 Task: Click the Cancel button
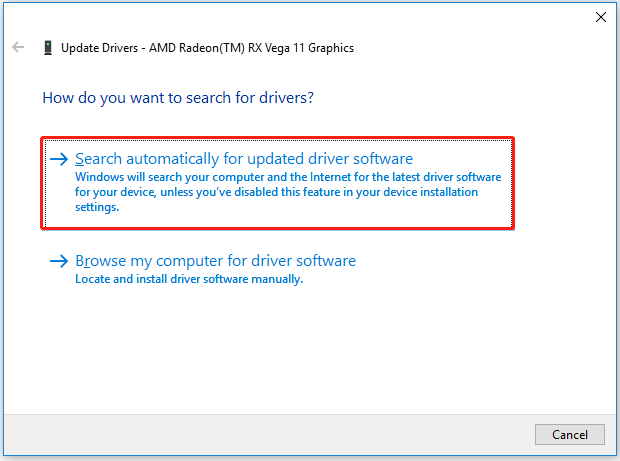tap(569, 435)
